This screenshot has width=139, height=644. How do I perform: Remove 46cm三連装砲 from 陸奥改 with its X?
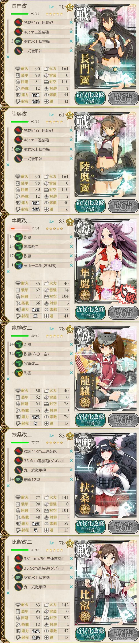[x=71, y=140]
